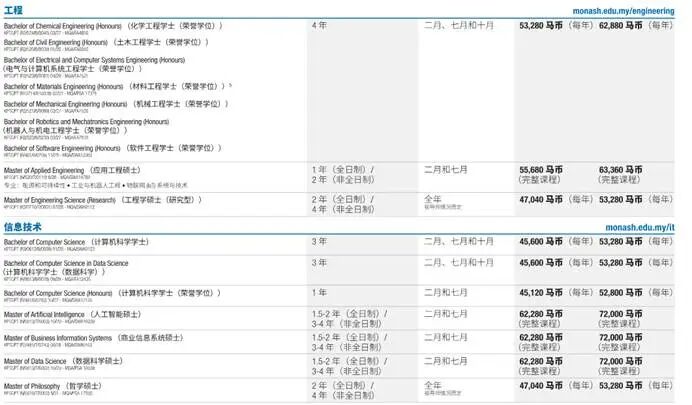692x405 pixels.
Task: Click the 信息技术 section heading
Action: pos(21,228)
